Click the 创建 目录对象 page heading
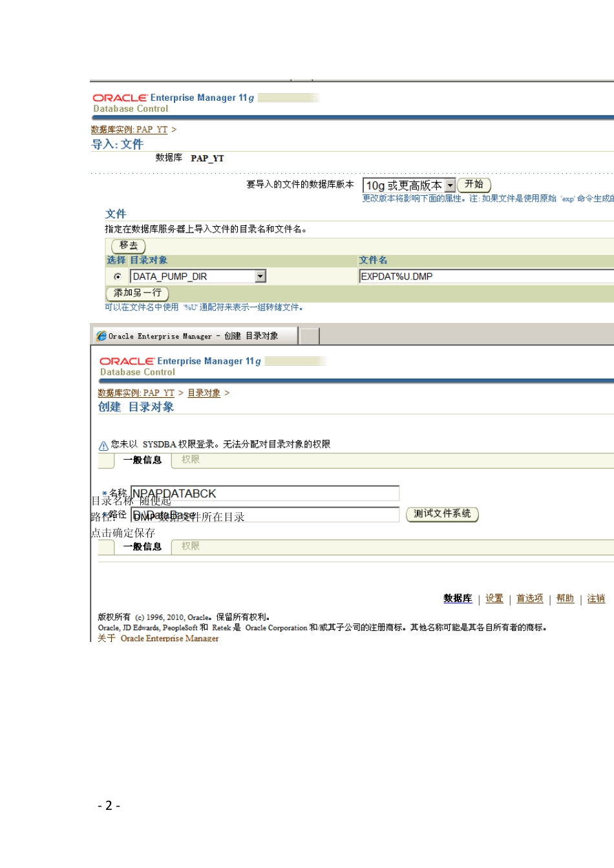Screen dimensions: 614x868 point(136,407)
